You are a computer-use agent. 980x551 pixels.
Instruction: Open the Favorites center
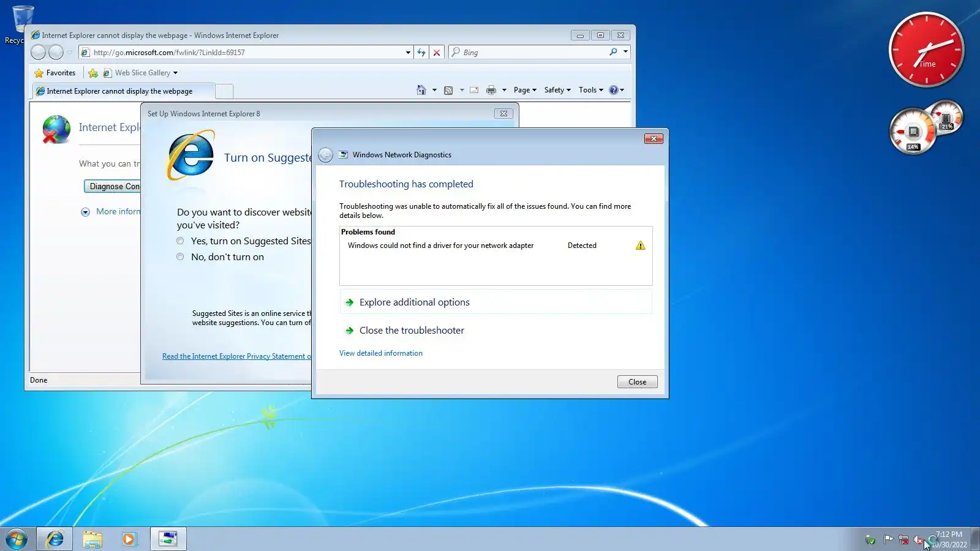point(55,73)
